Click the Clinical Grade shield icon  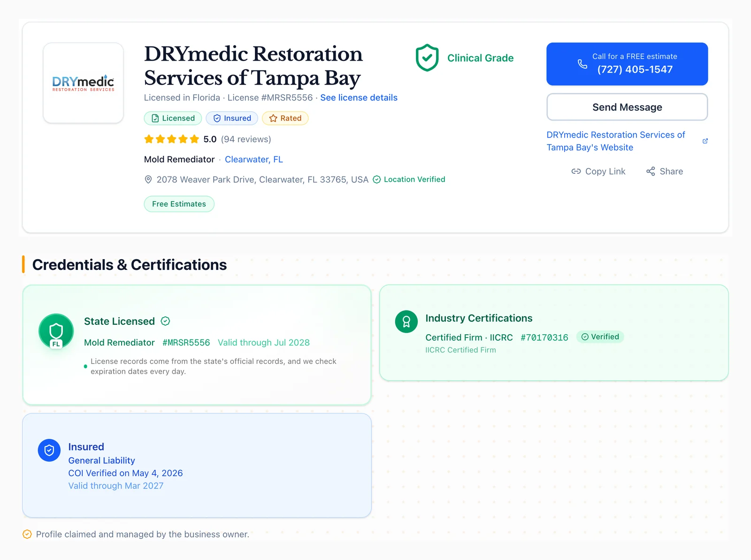tap(427, 58)
